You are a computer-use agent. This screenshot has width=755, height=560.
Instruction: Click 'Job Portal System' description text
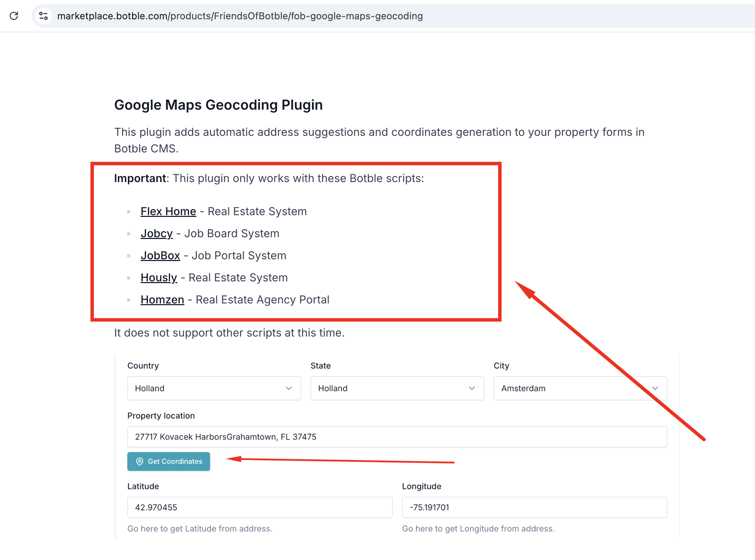[239, 256]
